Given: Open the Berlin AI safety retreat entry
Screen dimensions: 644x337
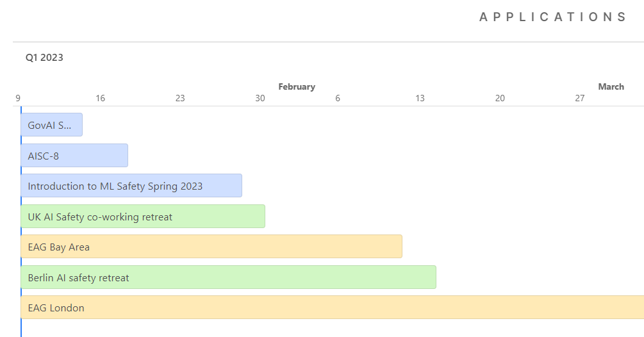Looking at the screenshot, I should tap(228, 277).
